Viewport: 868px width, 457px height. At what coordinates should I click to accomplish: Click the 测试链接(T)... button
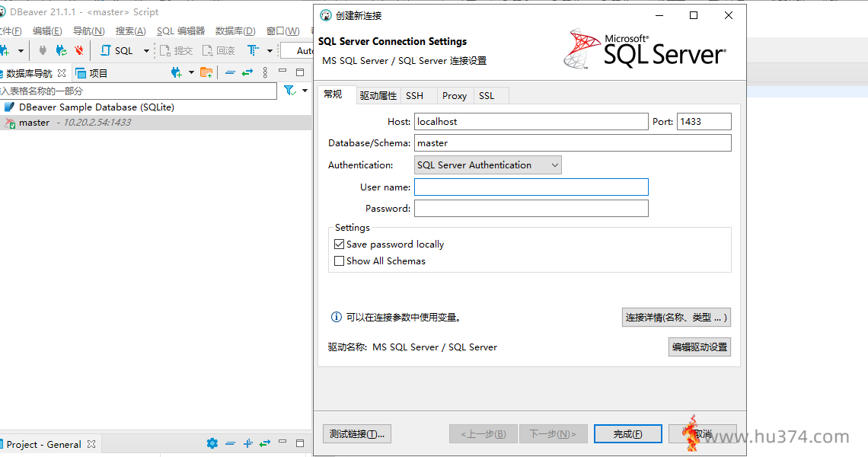[357, 433]
